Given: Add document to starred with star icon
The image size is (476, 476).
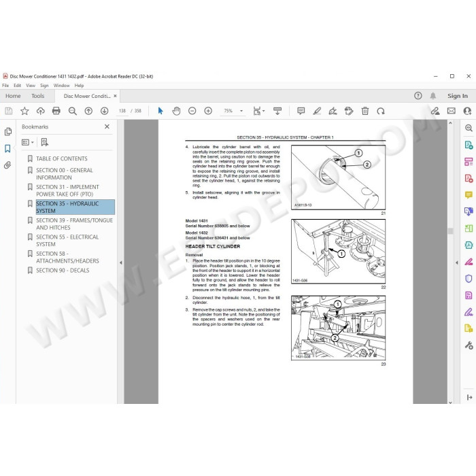Looking at the screenshot, I should pos(24,111).
